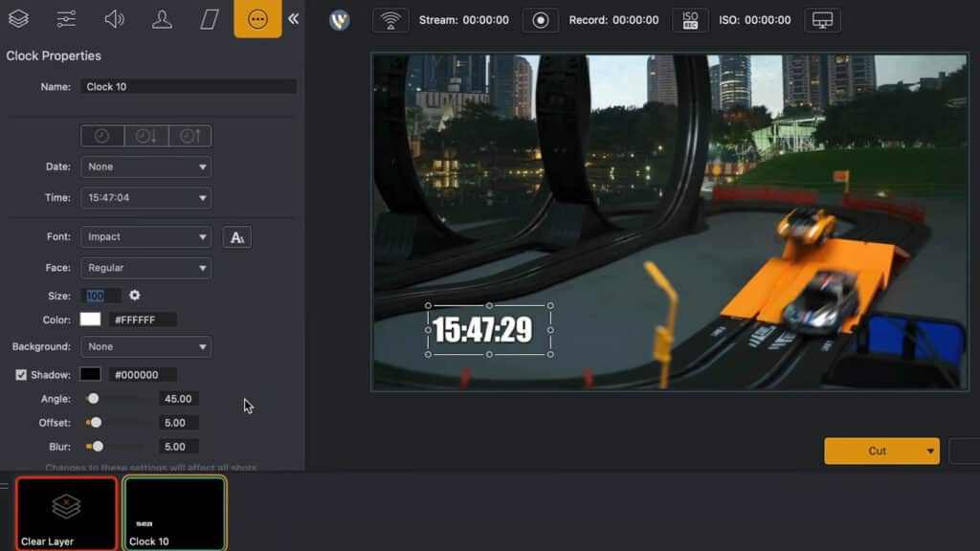
Task: Open the Shot Layers tab
Action: [18, 19]
